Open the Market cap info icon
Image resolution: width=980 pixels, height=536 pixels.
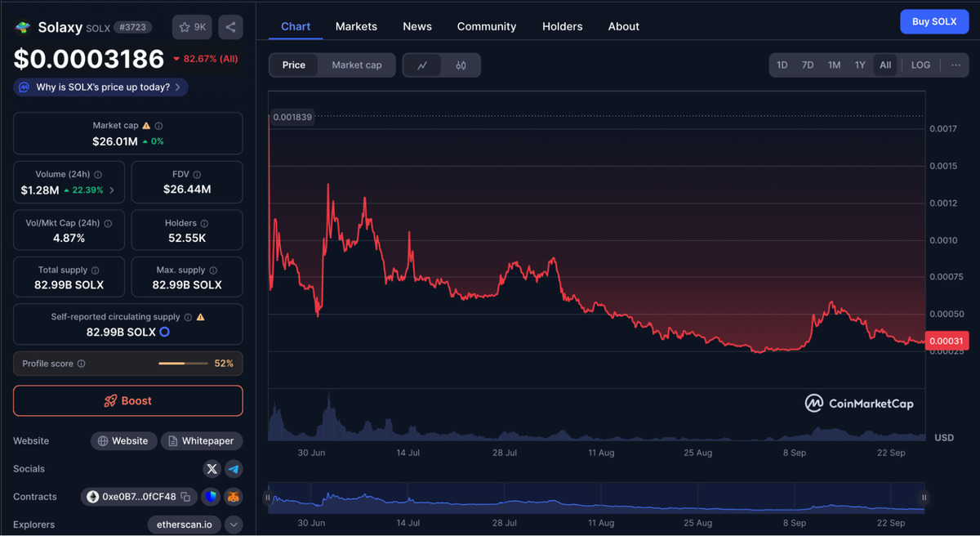[158, 126]
